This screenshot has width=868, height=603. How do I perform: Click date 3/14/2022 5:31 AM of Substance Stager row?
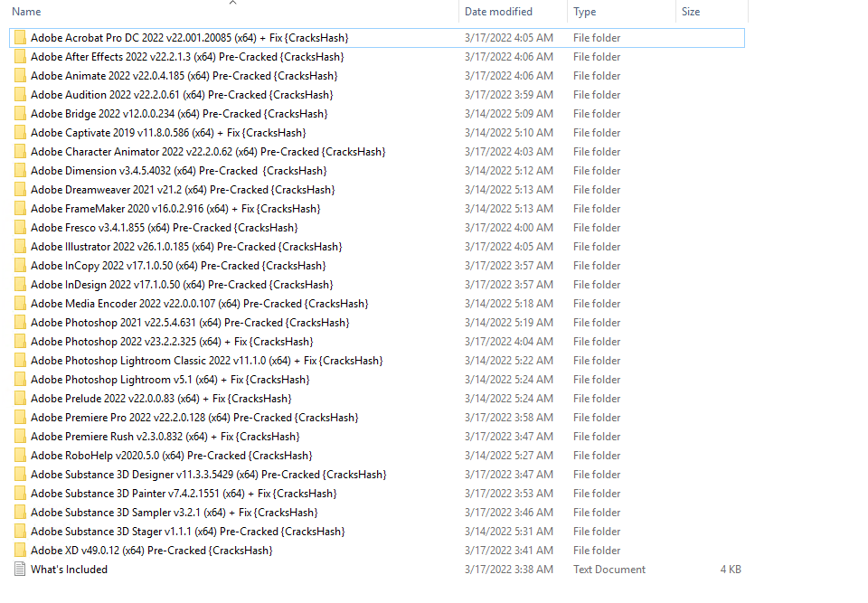509,531
